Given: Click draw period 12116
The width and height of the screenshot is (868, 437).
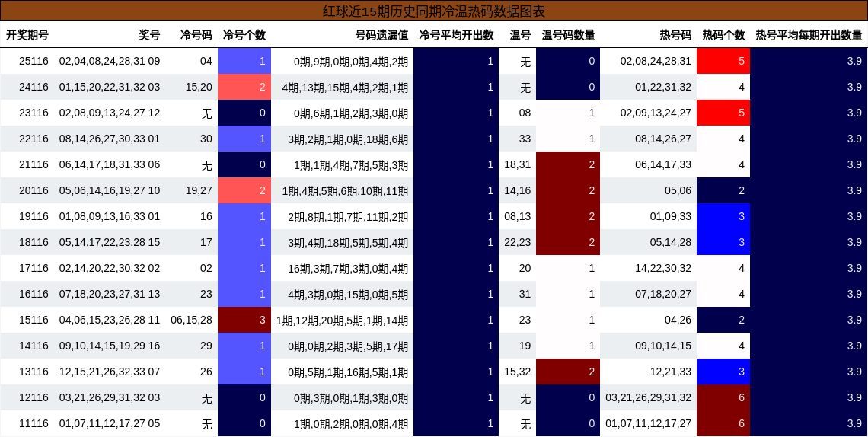Looking at the screenshot, I should 34,397.
